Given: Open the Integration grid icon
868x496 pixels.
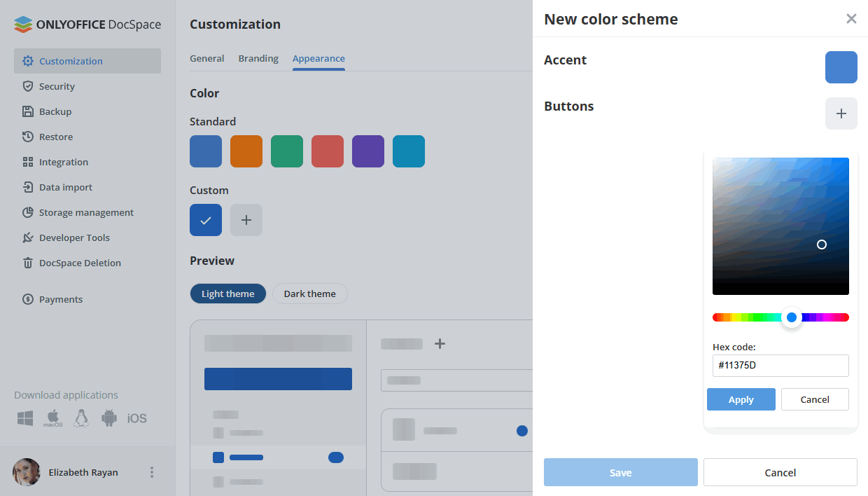Looking at the screenshot, I should pyautogui.click(x=28, y=162).
